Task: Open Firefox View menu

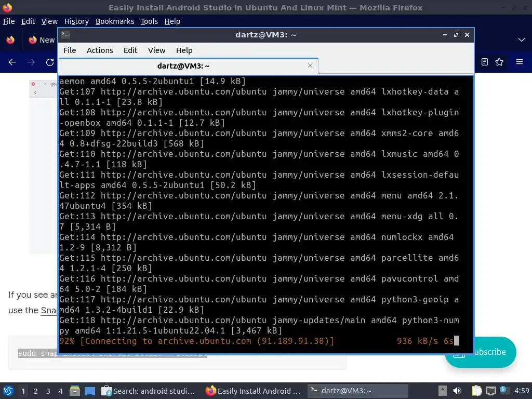Action: [x=49, y=21]
